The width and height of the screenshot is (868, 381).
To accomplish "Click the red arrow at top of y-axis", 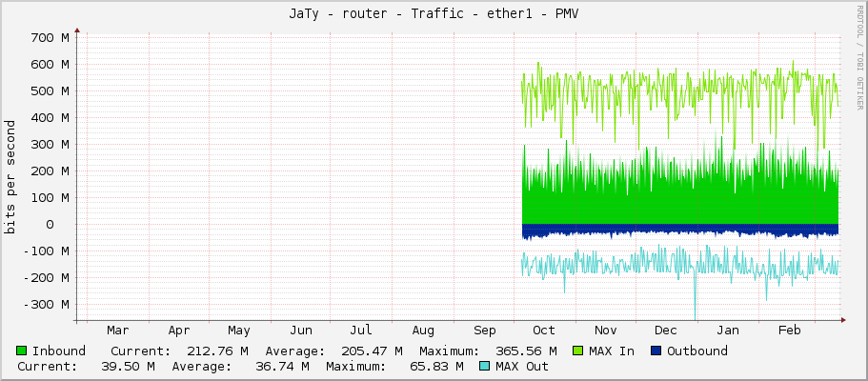I will click(x=77, y=31).
